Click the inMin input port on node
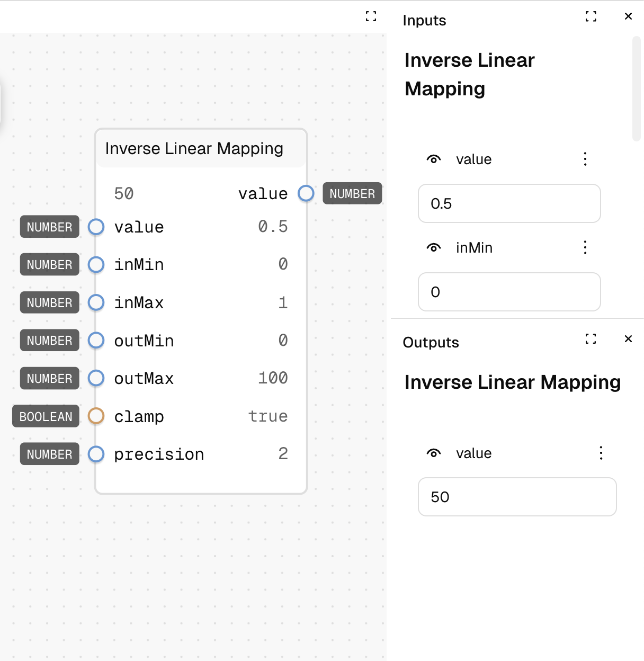This screenshot has height=661, width=644. (x=96, y=265)
